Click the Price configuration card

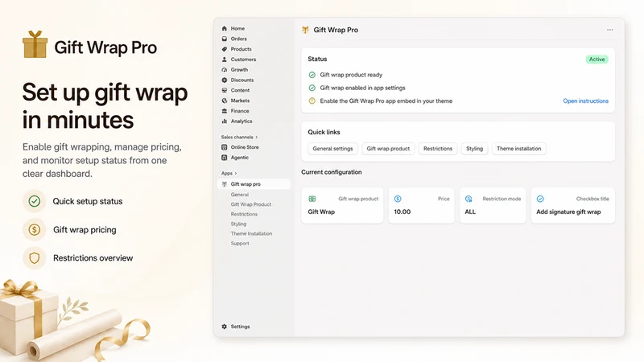click(421, 205)
